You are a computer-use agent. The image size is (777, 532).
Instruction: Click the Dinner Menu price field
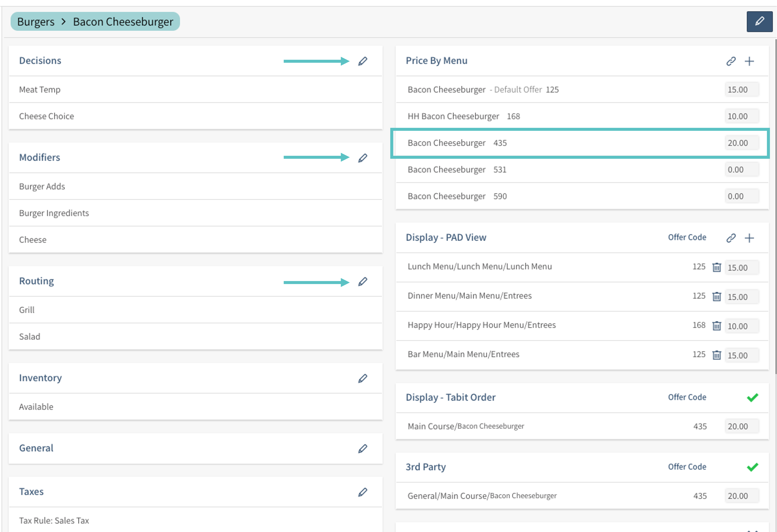741,297
